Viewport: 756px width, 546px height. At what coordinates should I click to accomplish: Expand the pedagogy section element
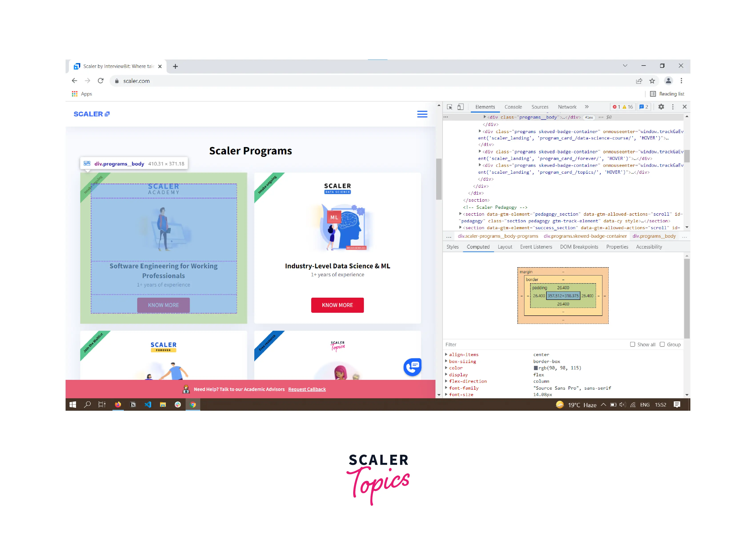point(460,214)
